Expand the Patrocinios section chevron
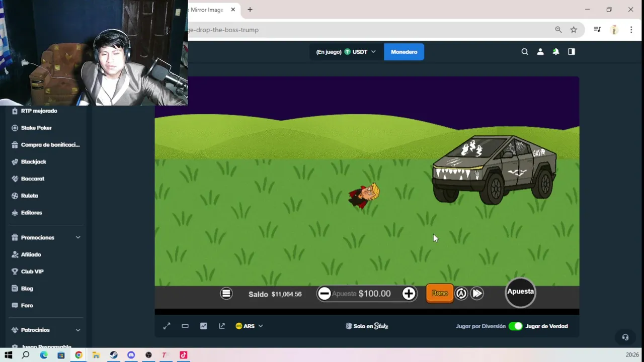Screen dimensions: 644x362 [77, 330]
